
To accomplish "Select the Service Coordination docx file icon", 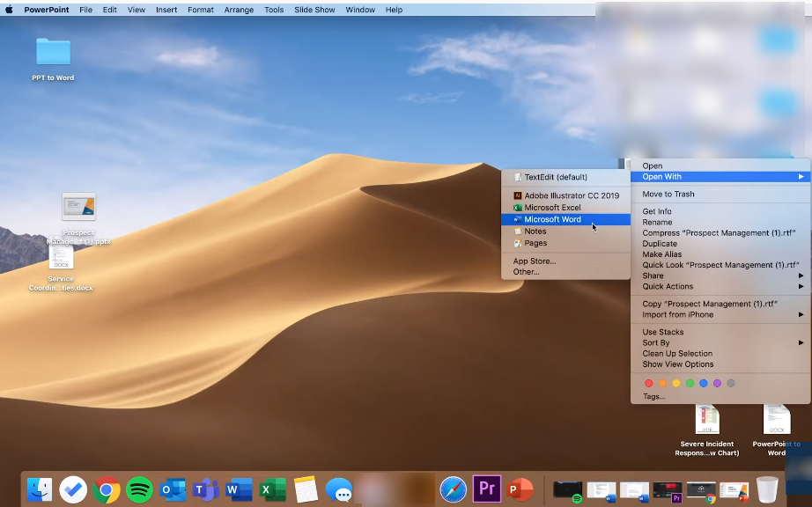I will click(x=61, y=257).
